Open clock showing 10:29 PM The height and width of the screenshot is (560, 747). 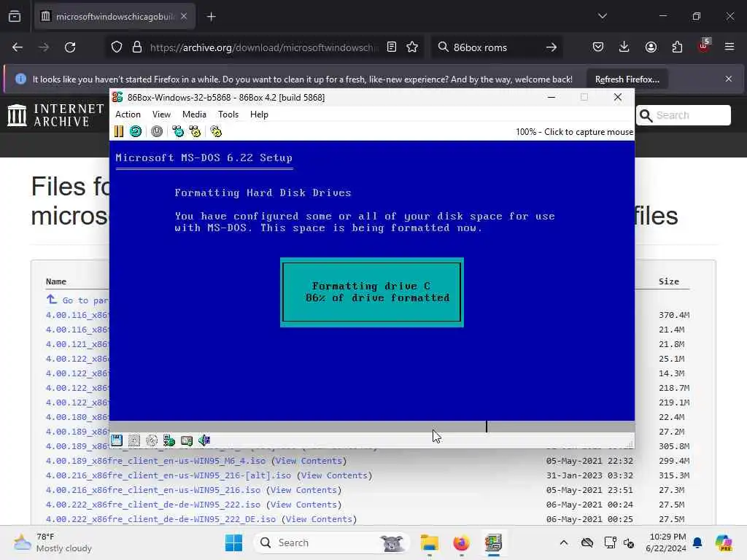click(x=667, y=542)
